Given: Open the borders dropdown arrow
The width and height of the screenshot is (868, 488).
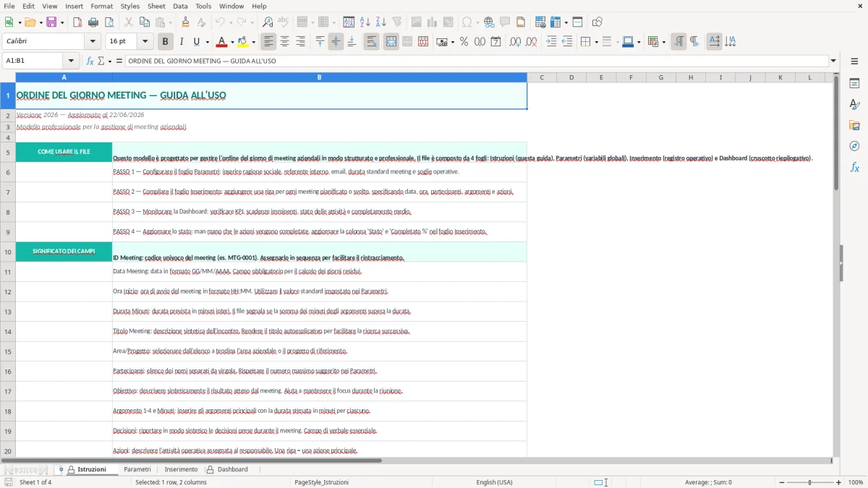Looking at the screenshot, I should pyautogui.click(x=595, y=42).
